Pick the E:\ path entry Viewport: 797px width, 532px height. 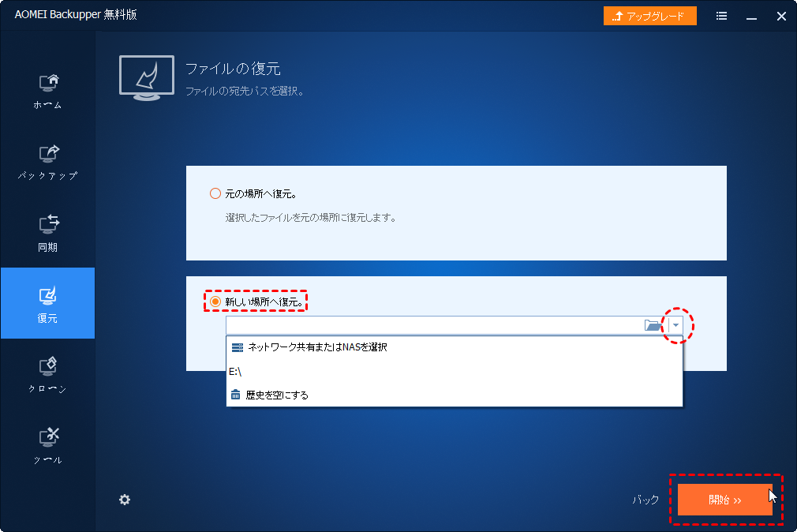[x=454, y=372]
